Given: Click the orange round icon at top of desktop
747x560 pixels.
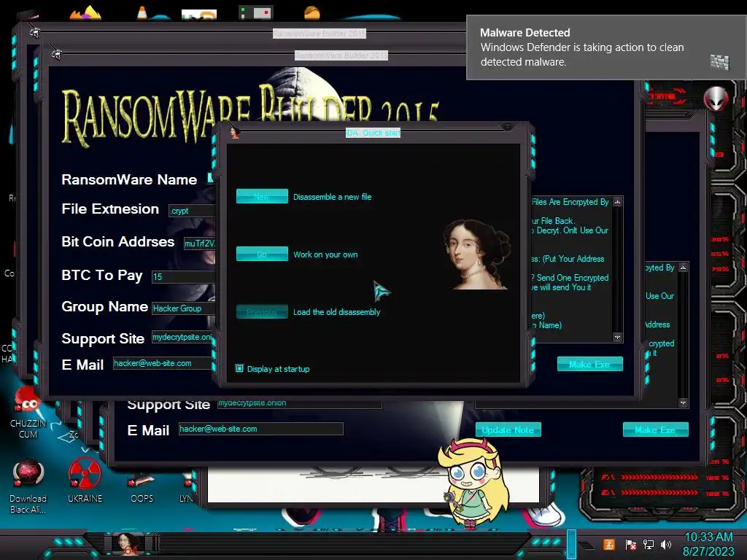Looking at the screenshot, I should click(312, 12).
